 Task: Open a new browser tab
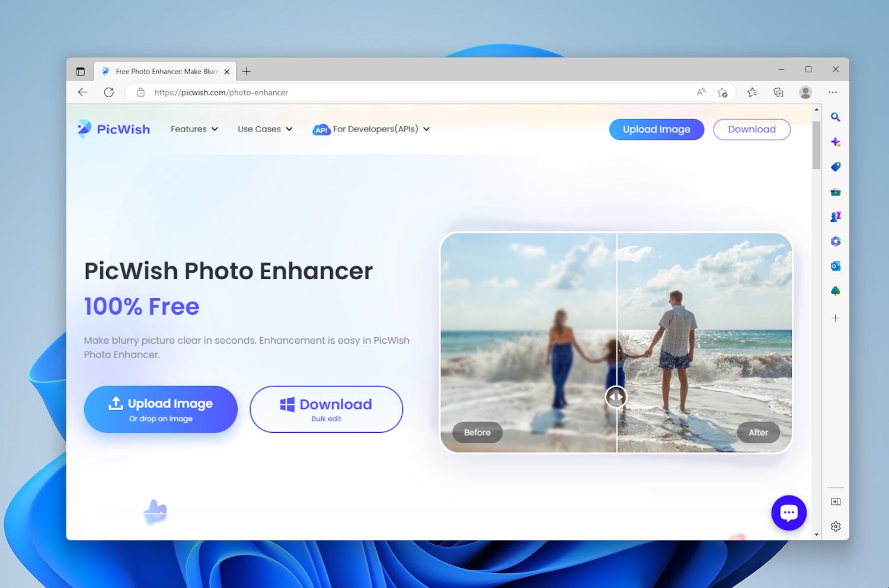pos(247,72)
